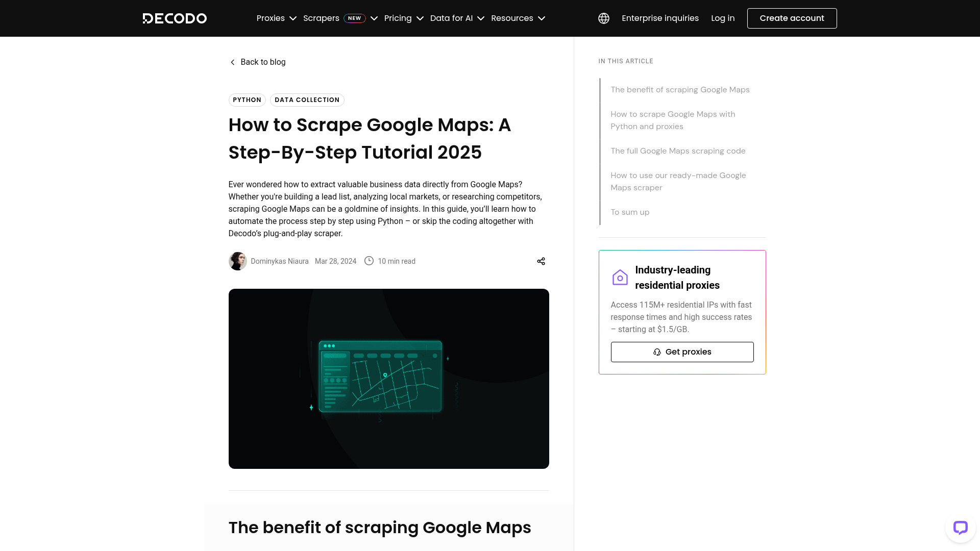This screenshot has width=980, height=551.
Task: Jump to The benefit of scraping Google Maps
Action: click(x=680, y=90)
